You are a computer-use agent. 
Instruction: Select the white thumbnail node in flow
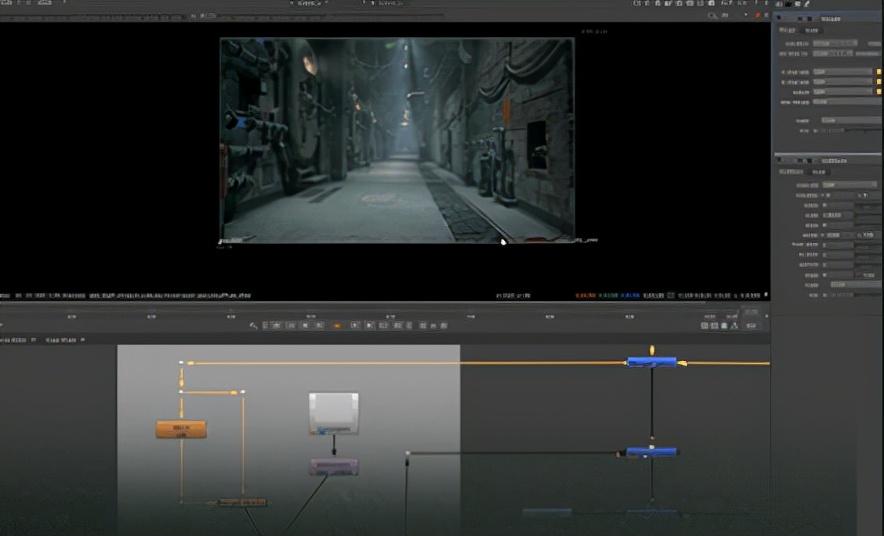click(x=334, y=414)
